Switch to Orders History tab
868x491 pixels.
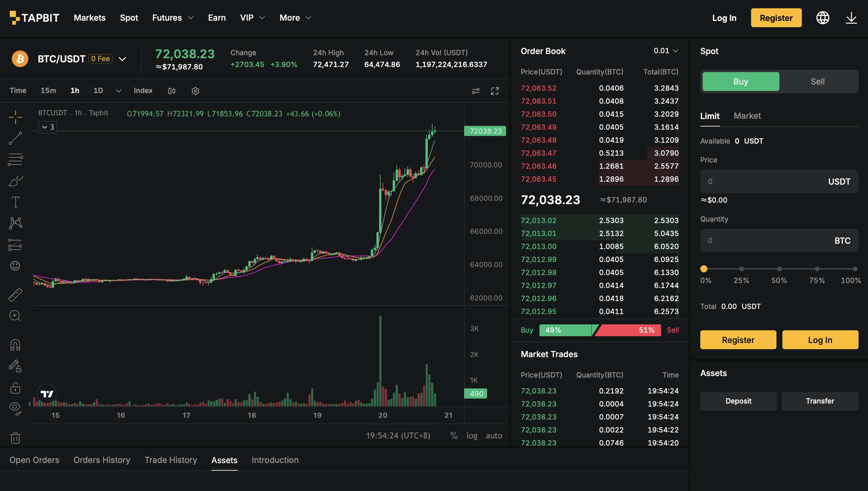[x=102, y=460]
